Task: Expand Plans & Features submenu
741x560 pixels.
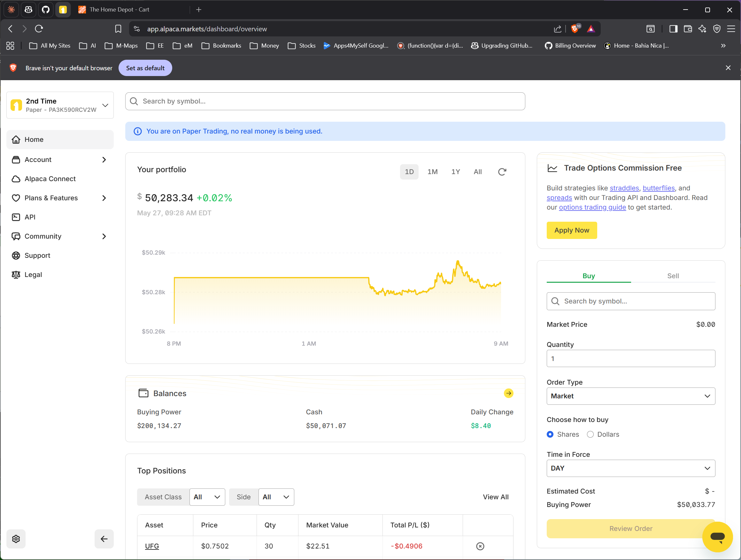Action: 60,198
